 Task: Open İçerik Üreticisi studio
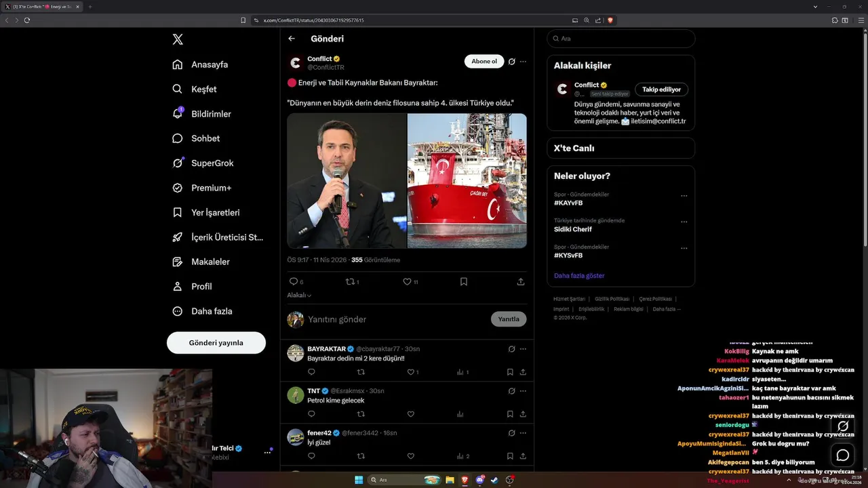[218, 237]
